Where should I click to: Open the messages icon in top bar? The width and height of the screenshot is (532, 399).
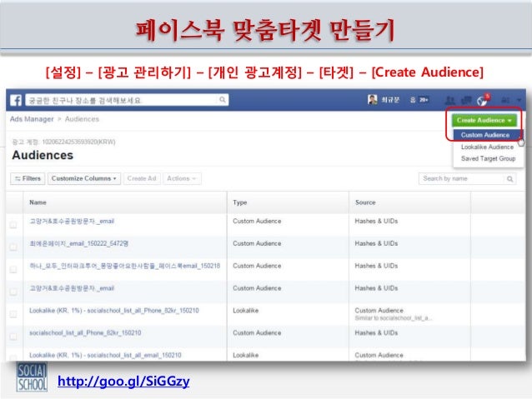click(x=466, y=100)
